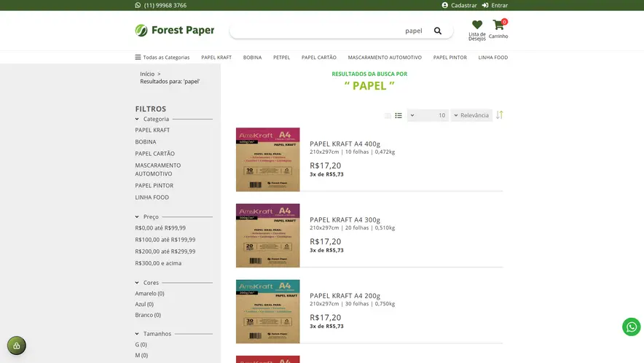Collapse the Preço filter section
Image resolution: width=644 pixels, height=363 pixels.
pyautogui.click(x=137, y=216)
